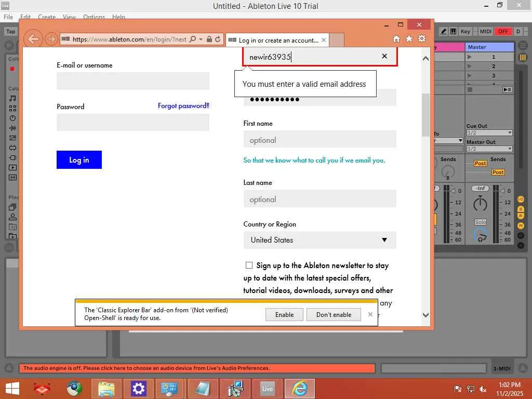Open Audio Effects category in Ableton browser
The height and width of the screenshot is (399, 532).
[x=12, y=128]
